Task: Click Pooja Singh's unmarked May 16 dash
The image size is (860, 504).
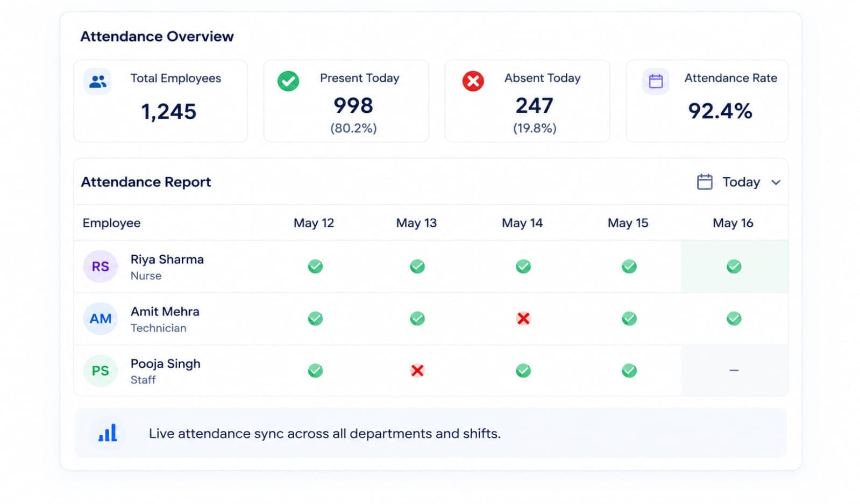Action: click(734, 370)
